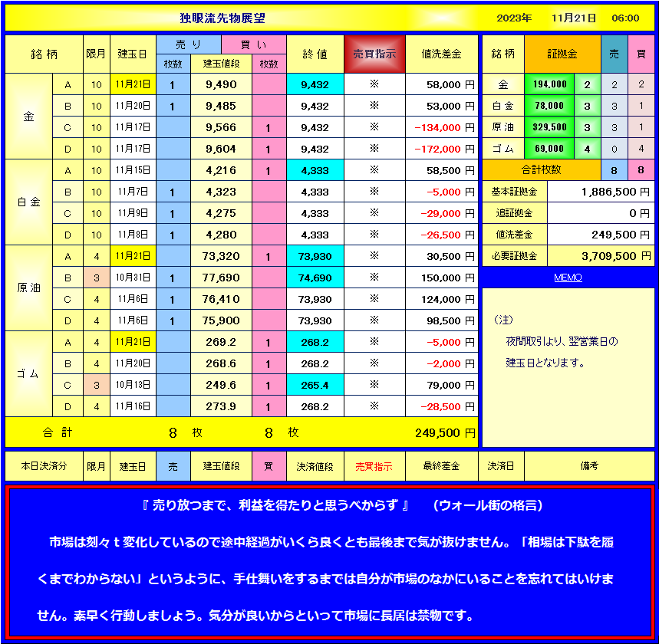Select 金 C entry price 9,566

[x=221, y=127]
